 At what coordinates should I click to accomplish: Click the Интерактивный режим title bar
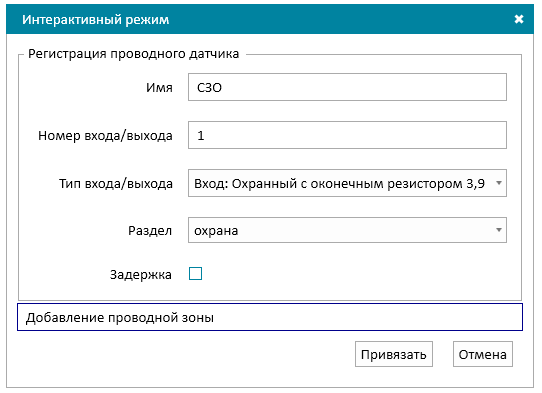coord(270,19)
